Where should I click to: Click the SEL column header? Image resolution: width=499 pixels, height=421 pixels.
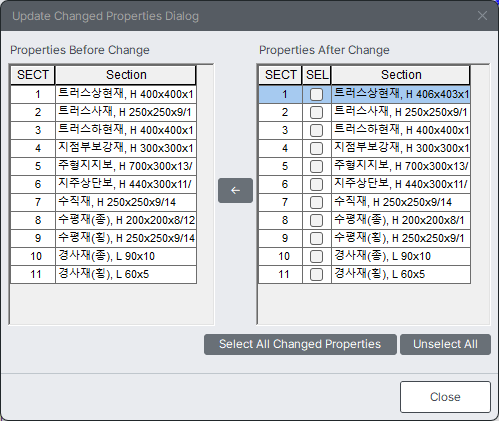317,75
